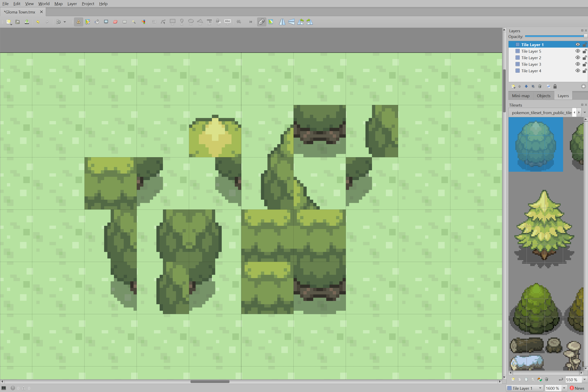Switch to the Mini-map tab
The height and width of the screenshot is (392, 588).
coord(520,96)
